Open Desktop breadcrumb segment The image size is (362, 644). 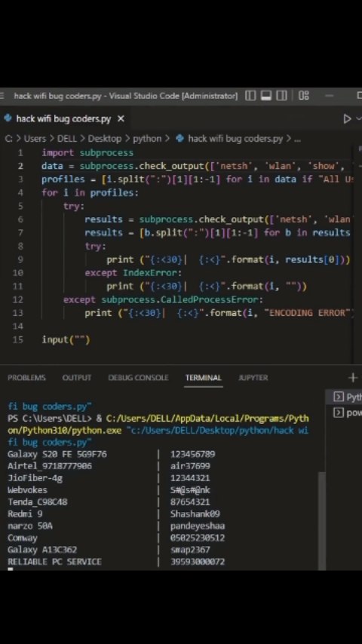coord(104,139)
